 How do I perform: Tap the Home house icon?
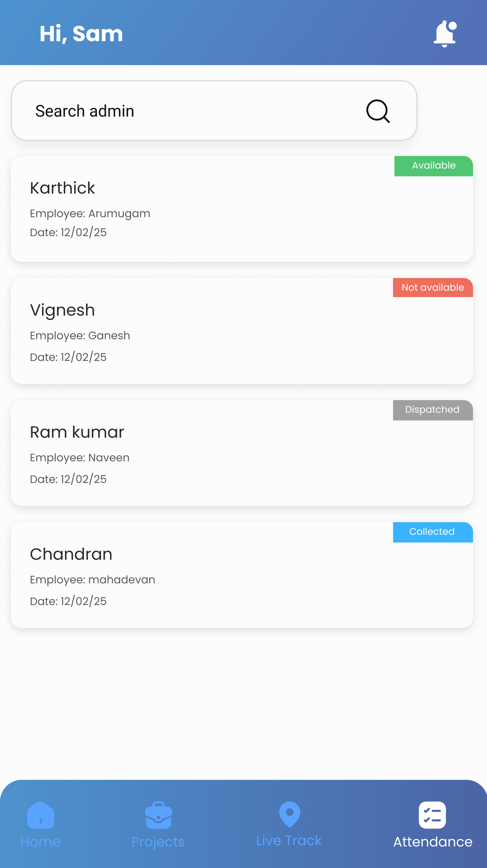tap(40, 815)
